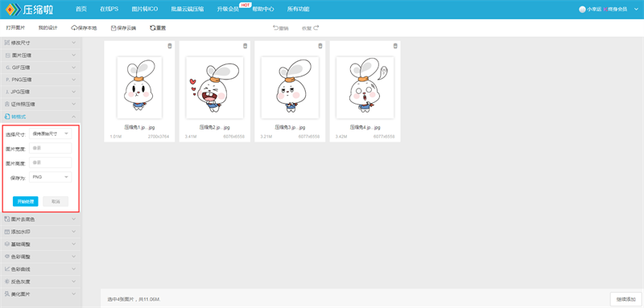Click the 升级会员 upgrade link
The height and width of the screenshot is (308, 644).
pos(228,9)
